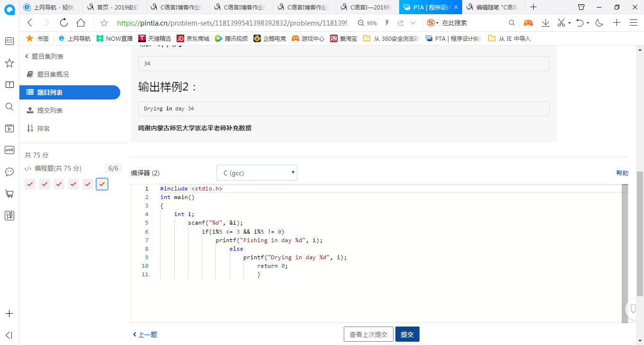Go to the browser home page icon
This screenshot has width=644, height=345.
80,23
